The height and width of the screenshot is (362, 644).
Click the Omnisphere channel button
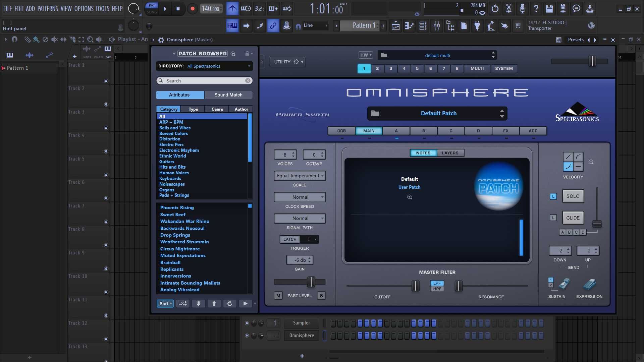(x=302, y=336)
